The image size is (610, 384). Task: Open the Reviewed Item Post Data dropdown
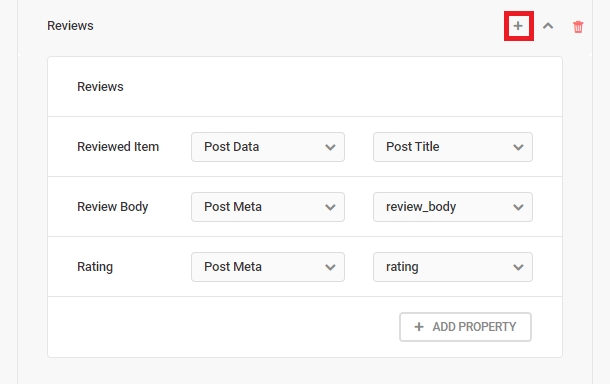point(268,147)
